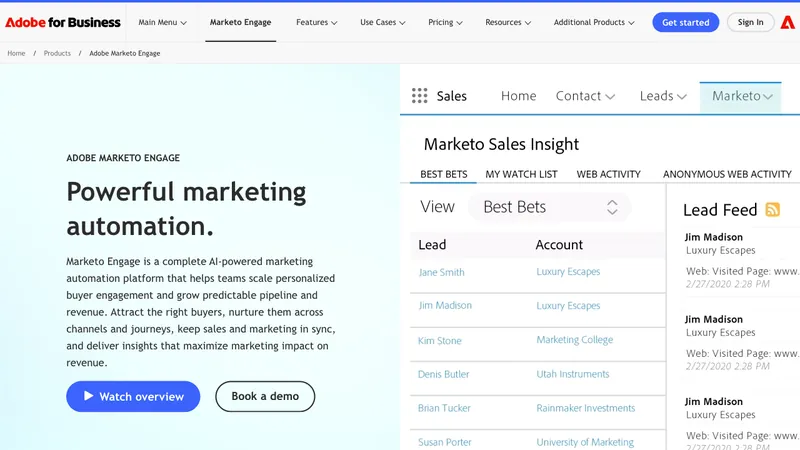Viewport: 800px width, 450px height.
Task: Go to the Sales Home tab
Action: pos(518,96)
